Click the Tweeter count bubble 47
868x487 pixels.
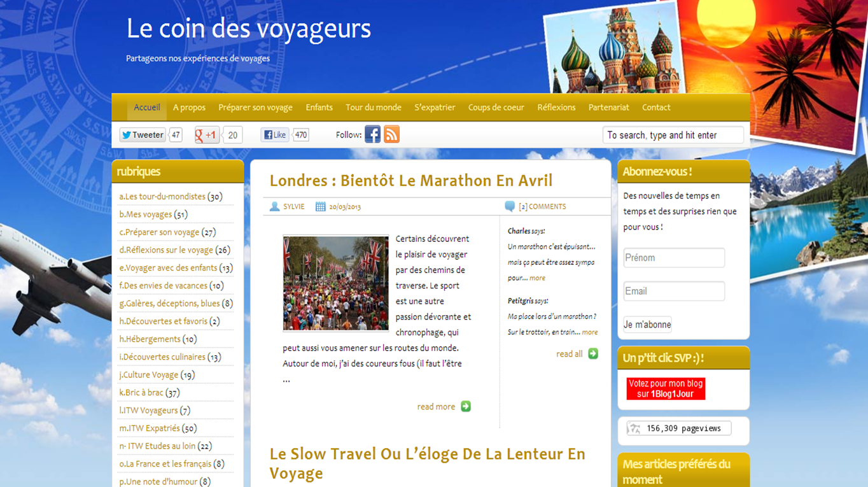[x=176, y=135]
